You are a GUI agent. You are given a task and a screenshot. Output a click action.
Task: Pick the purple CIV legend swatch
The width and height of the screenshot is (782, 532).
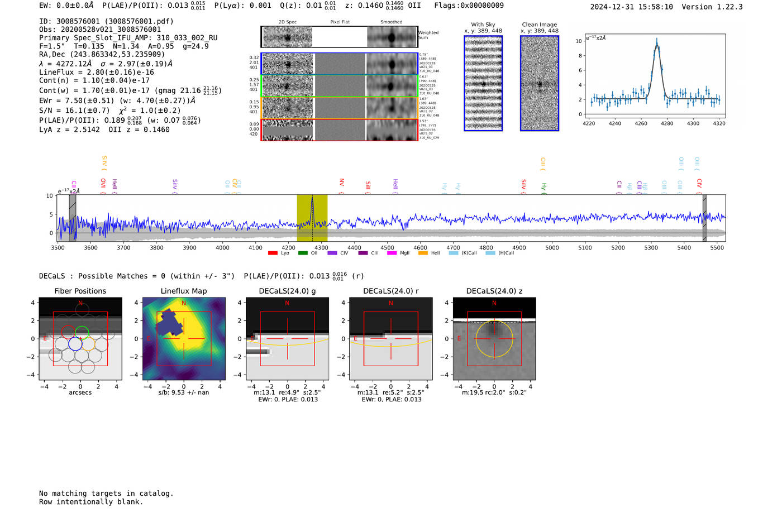pyautogui.click(x=332, y=253)
